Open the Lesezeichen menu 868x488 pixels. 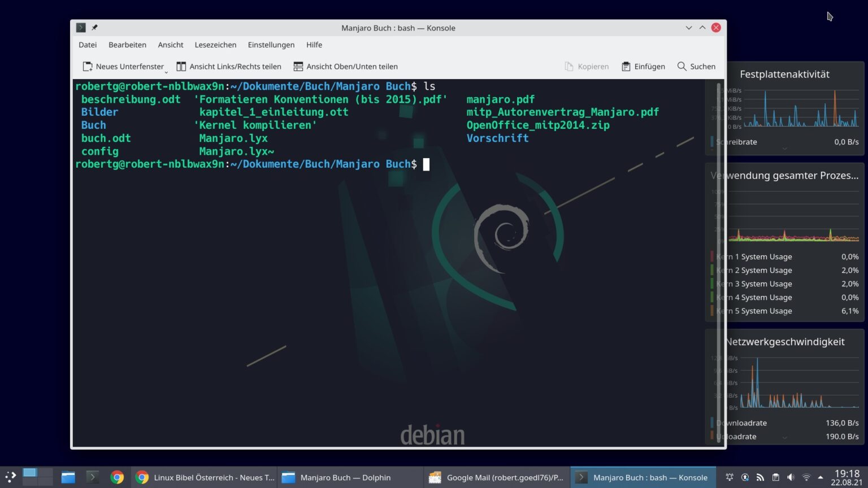[x=215, y=45]
